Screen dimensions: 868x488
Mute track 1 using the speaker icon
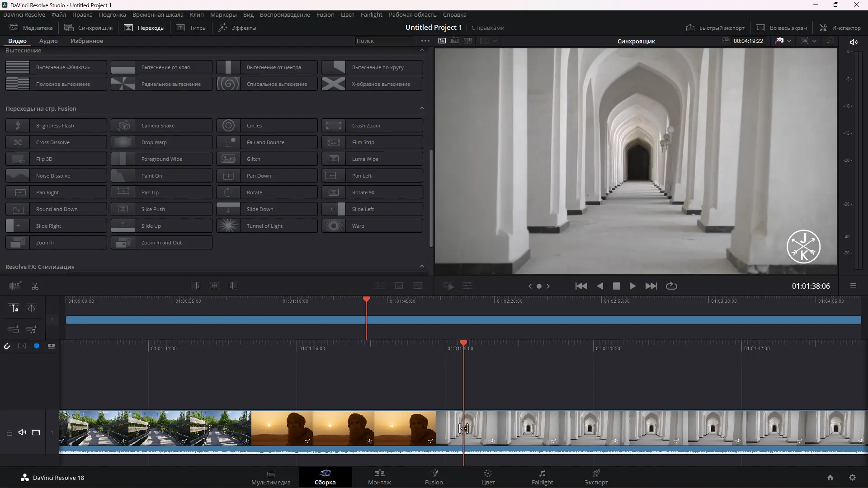tap(22, 432)
